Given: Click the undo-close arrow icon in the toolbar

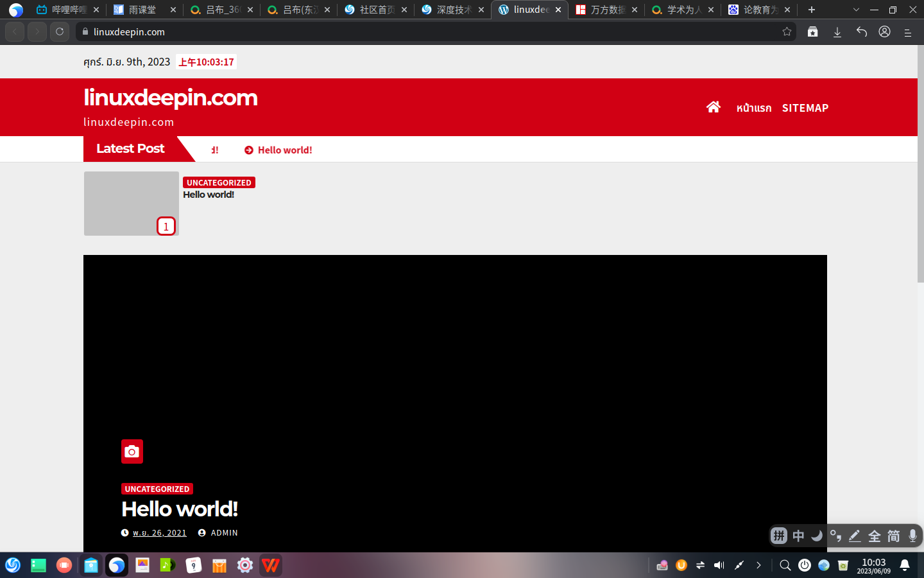Looking at the screenshot, I should [x=861, y=31].
